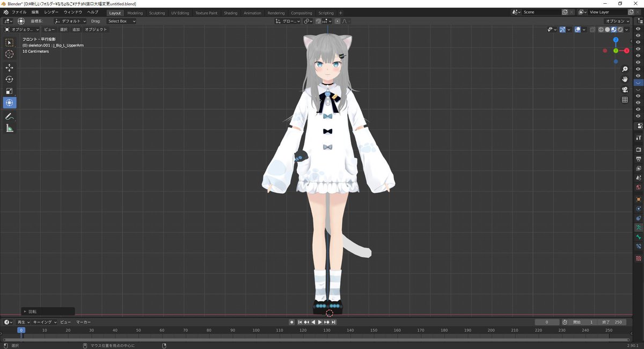Image resolution: width=644 pixels, height=349 pixels.
Task: Toggle the camera view icon
Action: click(625, 90)
